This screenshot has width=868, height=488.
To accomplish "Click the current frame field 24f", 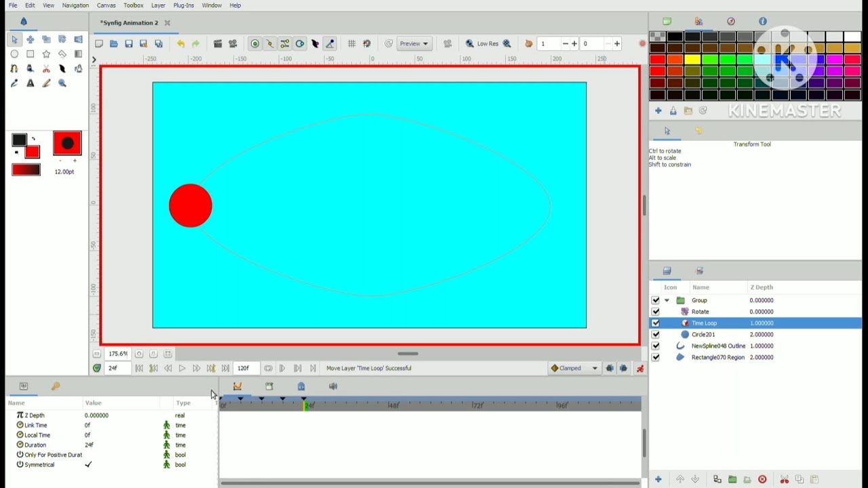I will (118, 369).
